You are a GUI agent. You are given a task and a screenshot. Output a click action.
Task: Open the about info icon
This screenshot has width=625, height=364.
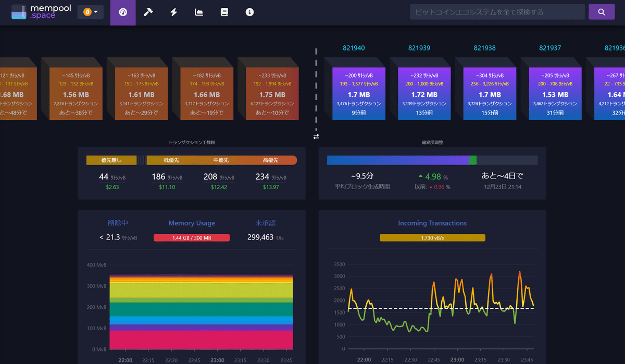point(249,12)
